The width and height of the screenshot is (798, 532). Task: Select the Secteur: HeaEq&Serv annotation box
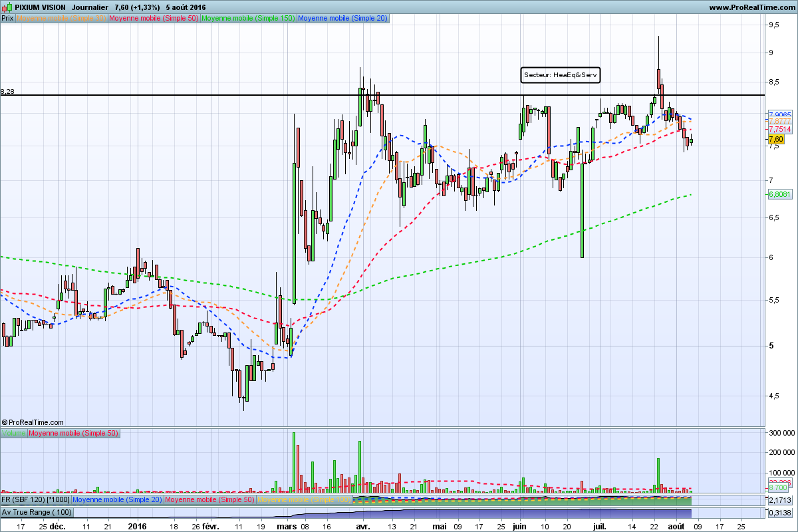[560, 76]
